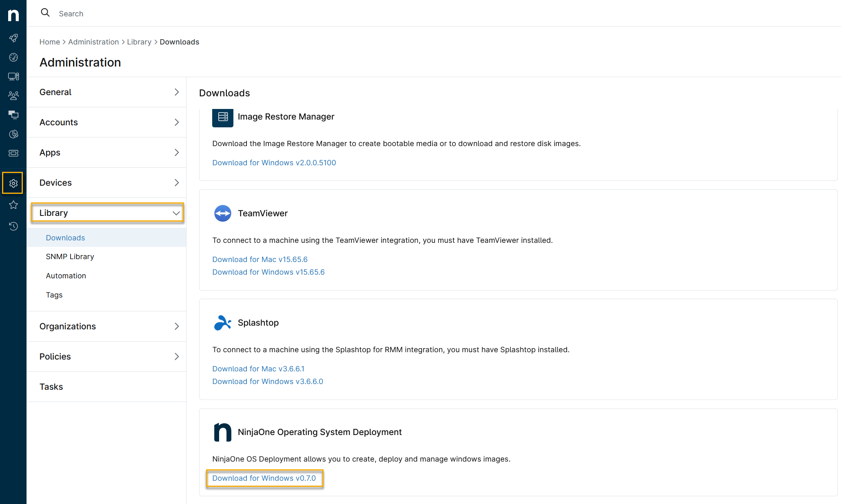Select the Devices monitor icon in sidebar
Viewport: 841px width, 504px height.
(x=13, y=76)
